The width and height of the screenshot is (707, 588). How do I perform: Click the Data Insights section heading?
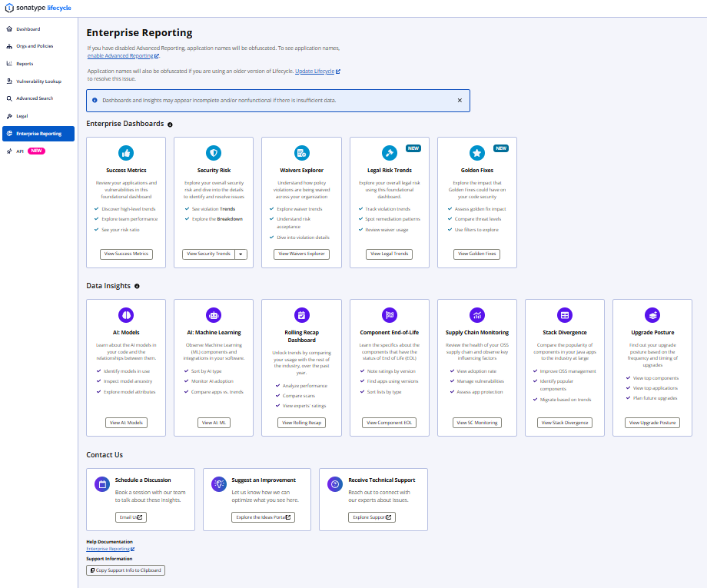coord(108,286)
